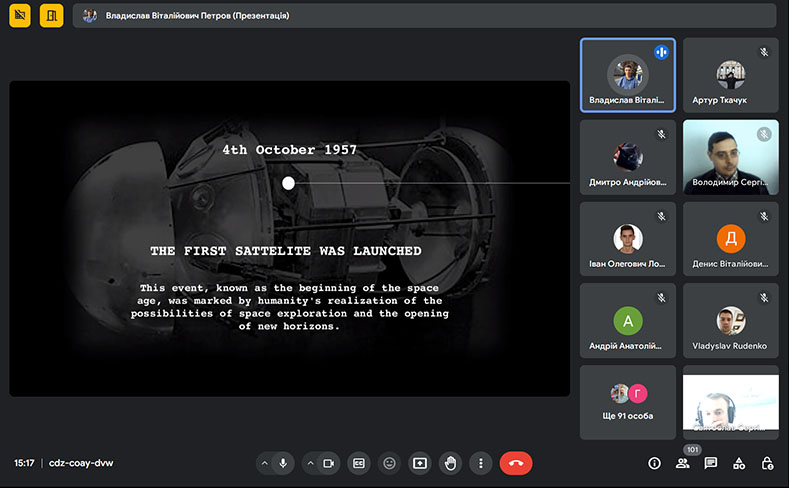Select the Артур Ткачук participant tile
This screenshot has width=789, height=488.
coord(730,76)
